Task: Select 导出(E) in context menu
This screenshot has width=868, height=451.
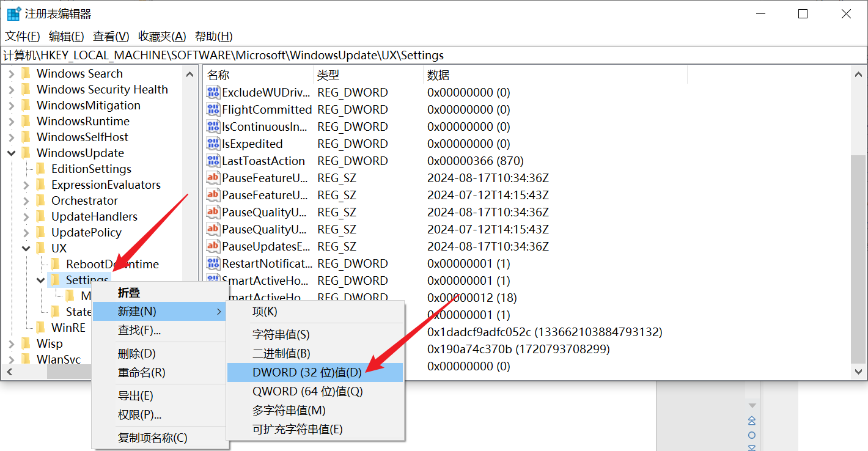Action: pyautogui.click(x=160, y=396)
